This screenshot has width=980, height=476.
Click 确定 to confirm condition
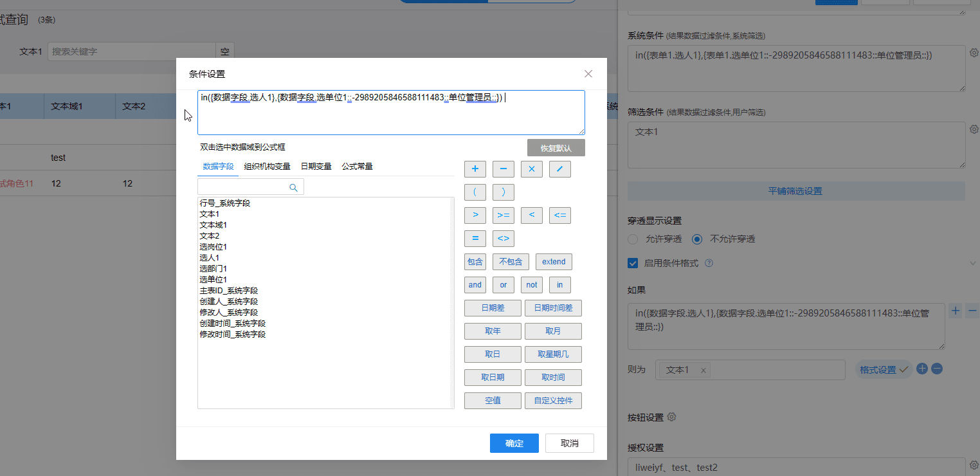tap(514, 443)
